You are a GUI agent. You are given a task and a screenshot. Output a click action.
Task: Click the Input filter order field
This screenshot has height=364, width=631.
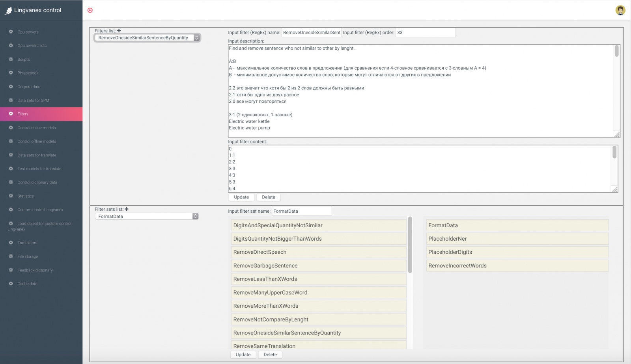[x=425, y=33]
